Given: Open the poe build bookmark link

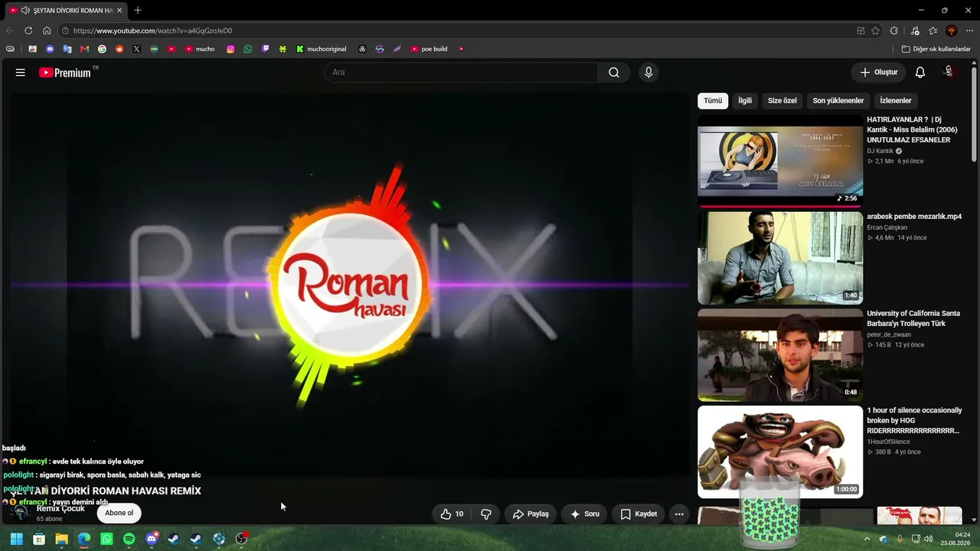Looking at the screenshot, I should click(429, 49).
